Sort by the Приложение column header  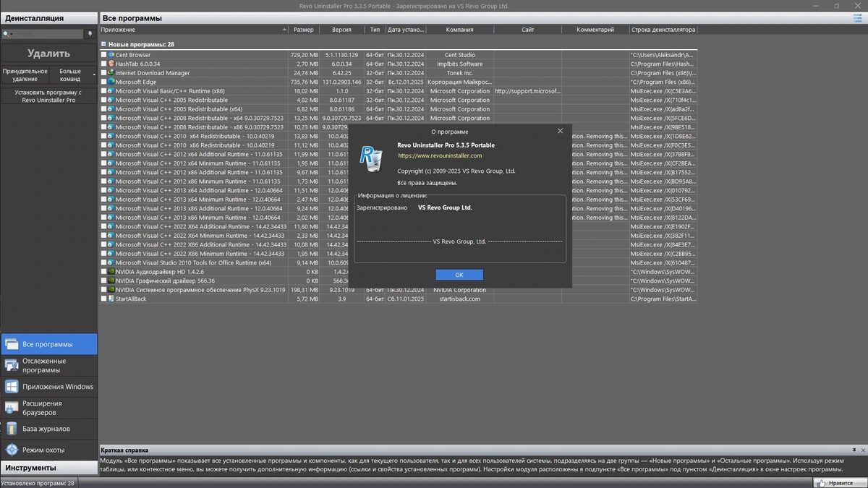pos(193,30)
